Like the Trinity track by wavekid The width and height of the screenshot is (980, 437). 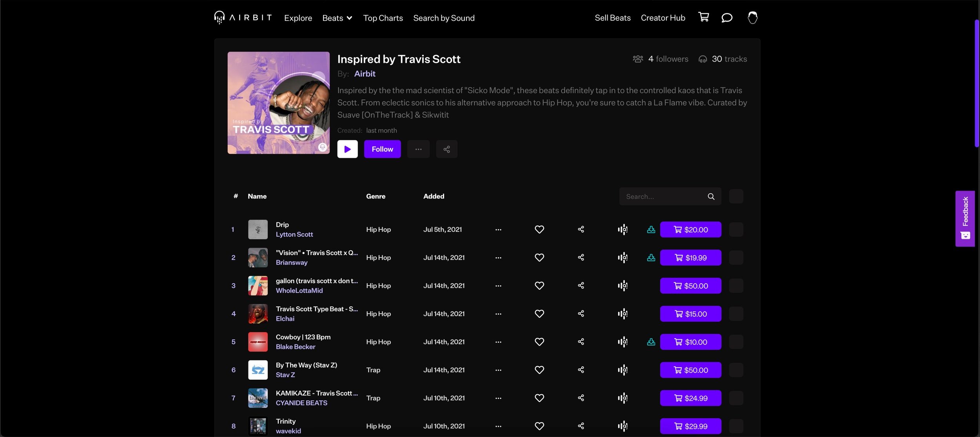coord(539,426)
